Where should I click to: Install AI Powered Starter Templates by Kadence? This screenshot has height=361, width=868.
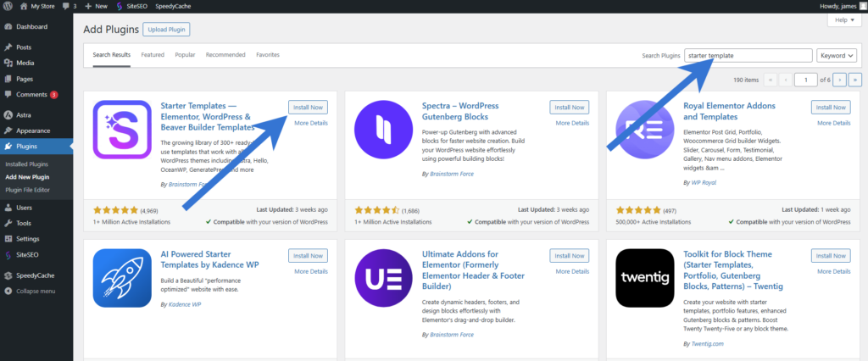(308, 256)
